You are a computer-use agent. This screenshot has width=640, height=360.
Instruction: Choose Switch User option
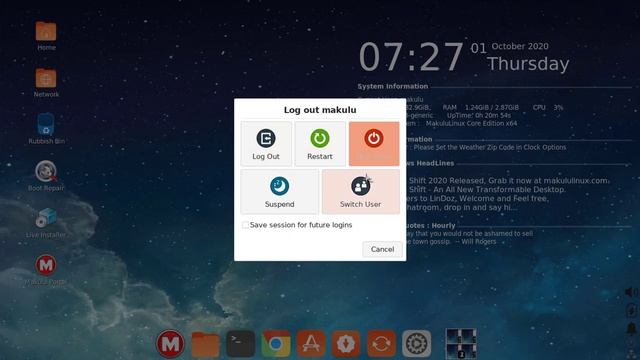[361, 191]
